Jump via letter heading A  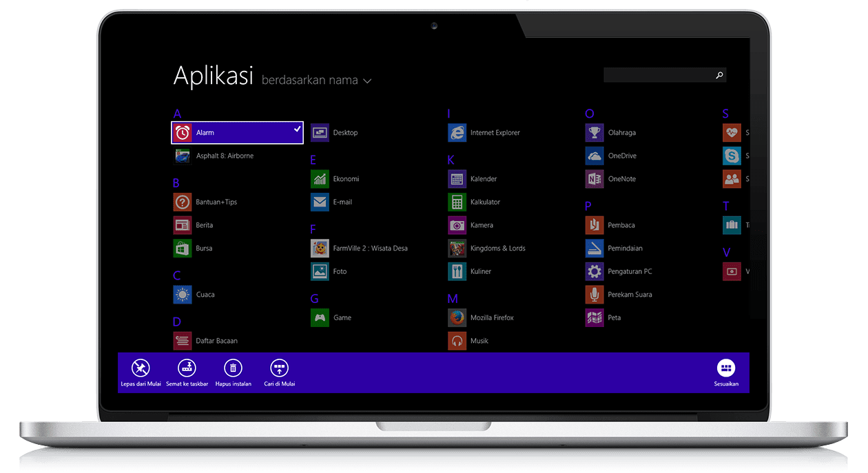[x=177, y=114]
